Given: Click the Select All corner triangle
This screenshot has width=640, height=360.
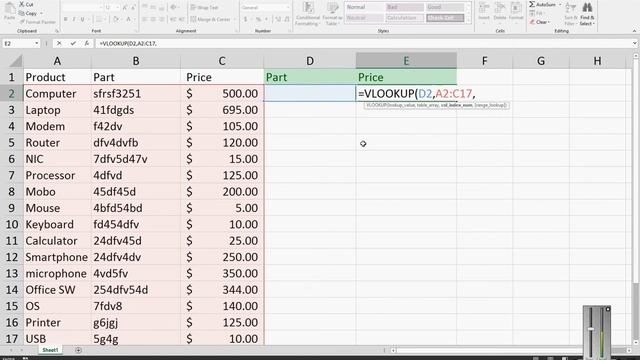Looking at the screenshot, I should click(x=16, y=61).
